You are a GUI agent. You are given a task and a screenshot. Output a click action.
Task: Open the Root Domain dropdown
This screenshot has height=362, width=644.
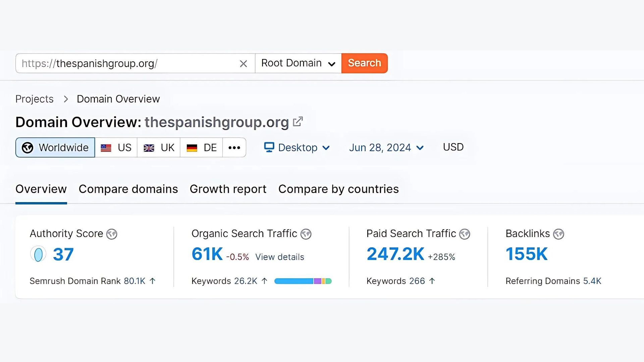298,63
